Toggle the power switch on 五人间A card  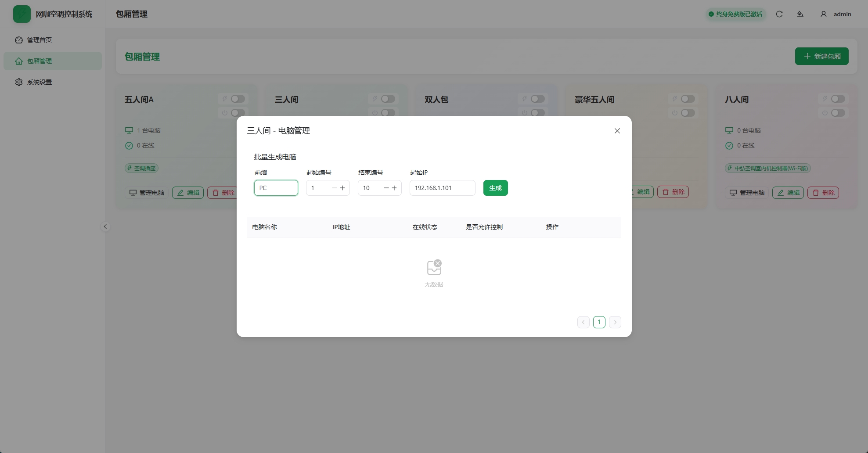238,113
